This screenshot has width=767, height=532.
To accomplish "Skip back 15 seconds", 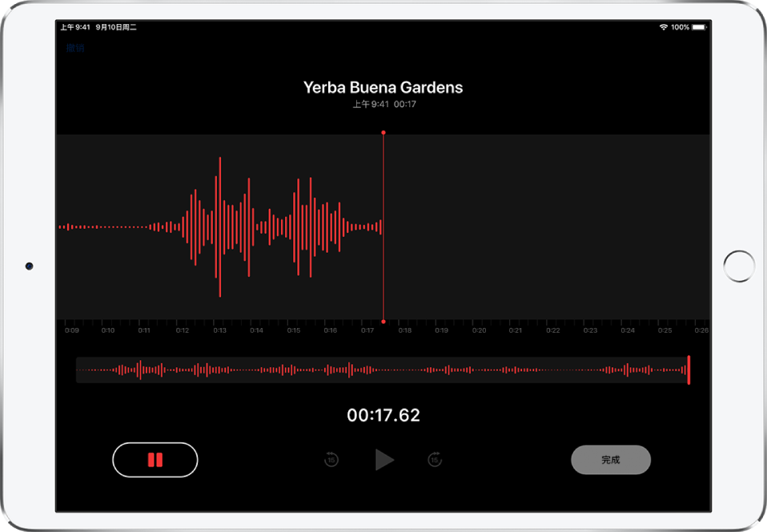I will click(x=331, y=459).
